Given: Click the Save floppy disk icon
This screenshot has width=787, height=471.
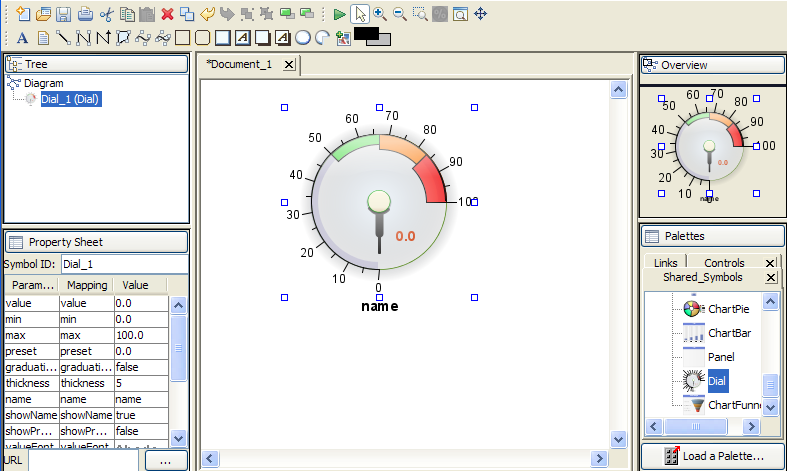Looking at the screenshot, I should 64,15.
